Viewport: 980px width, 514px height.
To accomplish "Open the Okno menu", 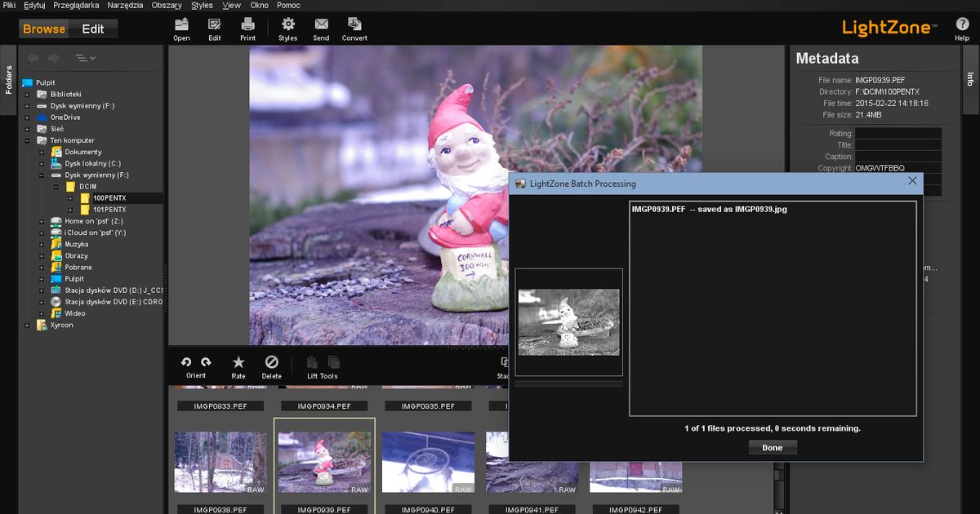I will (258, 5).
